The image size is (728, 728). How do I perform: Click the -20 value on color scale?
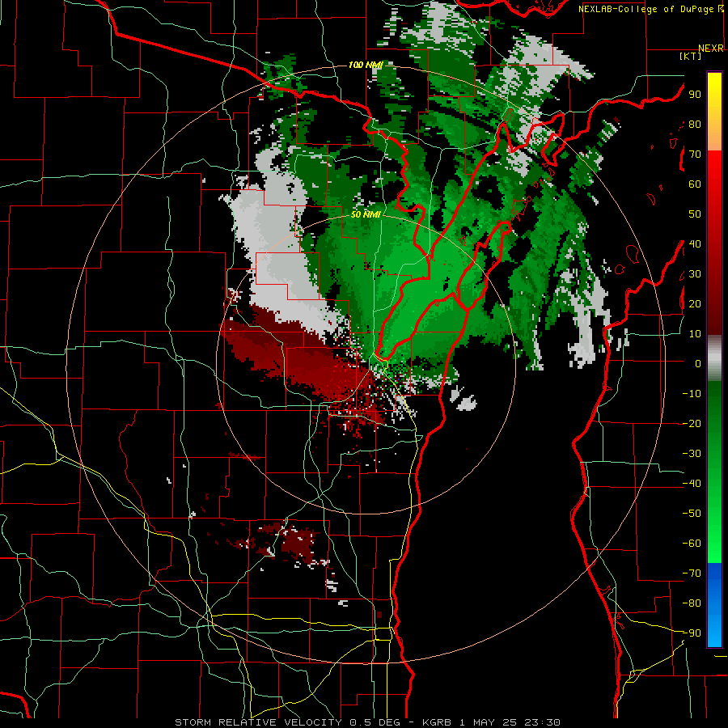click(692, 423)
